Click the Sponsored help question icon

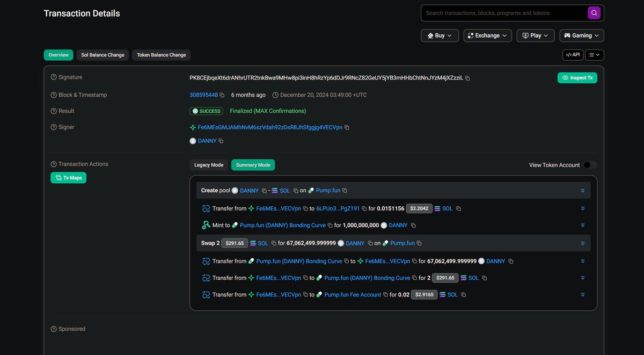tap(54, 329)
